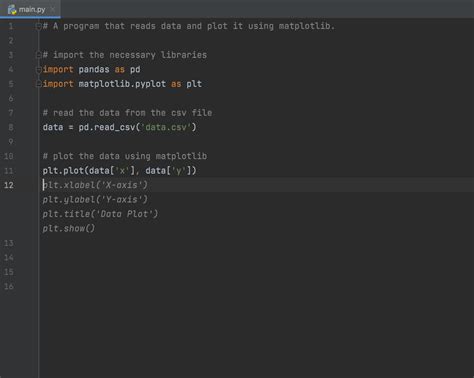The height and width of the screenshot is (378, 474).
Task: Click the Python file icon on main.py tab
Action: [x=12, y=10]
